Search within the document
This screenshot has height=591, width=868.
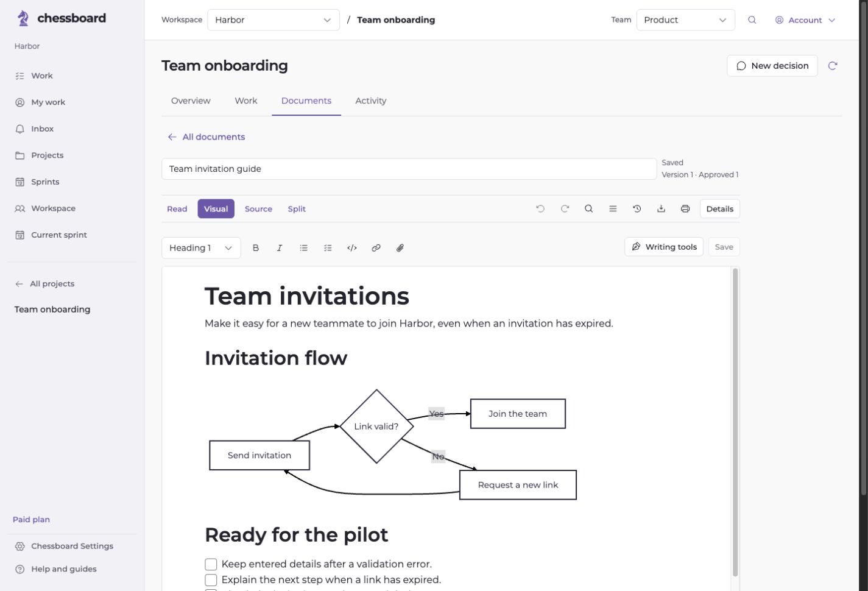click(588, 208)
